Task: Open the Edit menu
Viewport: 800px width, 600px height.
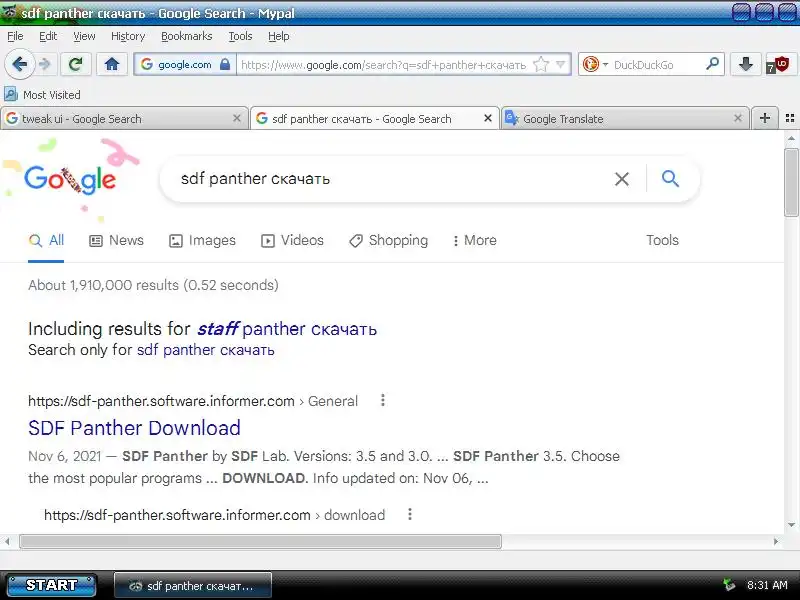Action: (x=48, y=36)
